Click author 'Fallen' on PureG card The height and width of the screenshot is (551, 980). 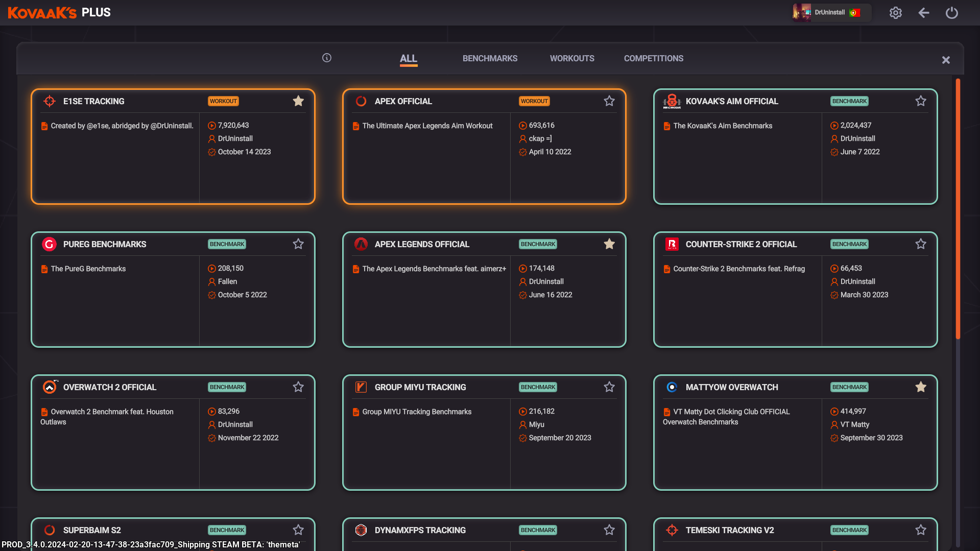(x=227, y=281)
